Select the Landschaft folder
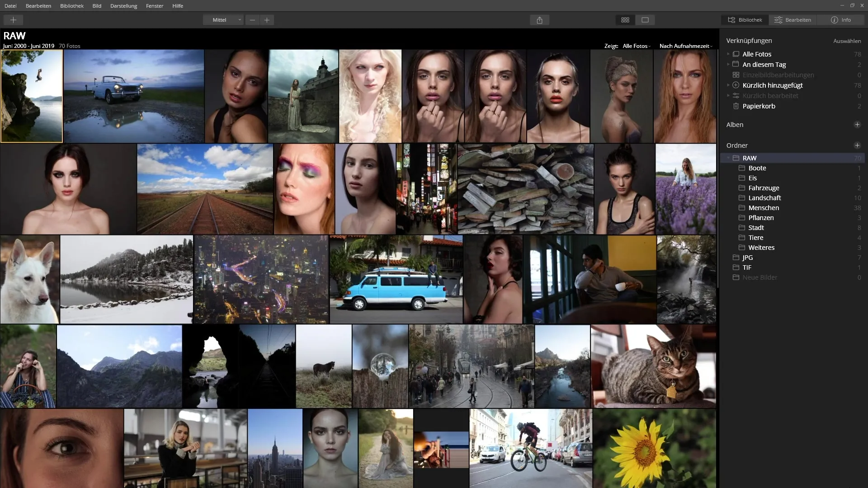This screenshot has width=868, height=488. click(764, 198)
